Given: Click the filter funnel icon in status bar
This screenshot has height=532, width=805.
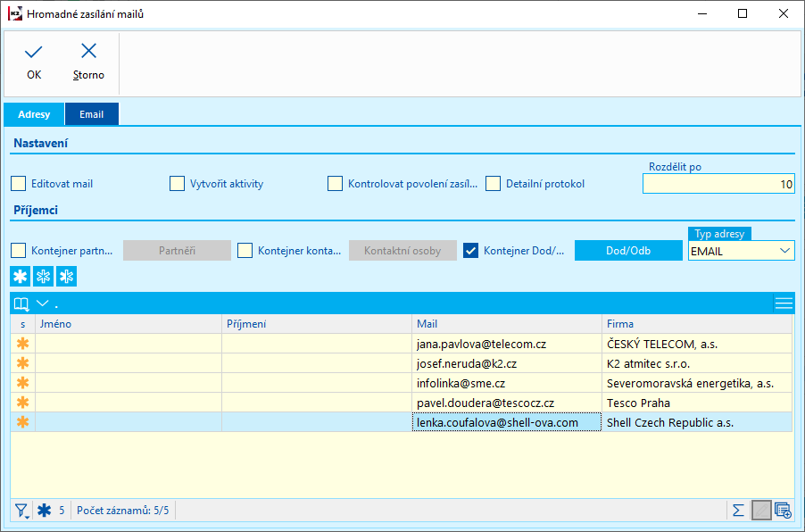Looking at the screenshot, I should coord(21,511).
